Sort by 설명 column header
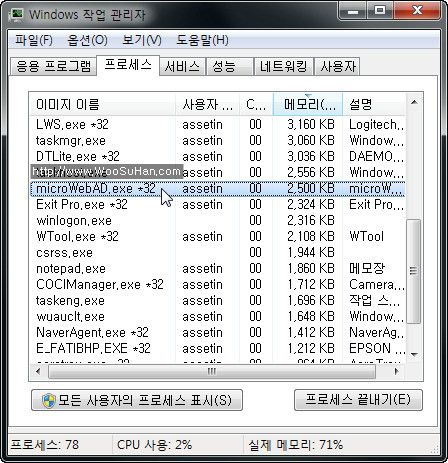Screen dimensions: 448x463 click(x=374, y=105)
